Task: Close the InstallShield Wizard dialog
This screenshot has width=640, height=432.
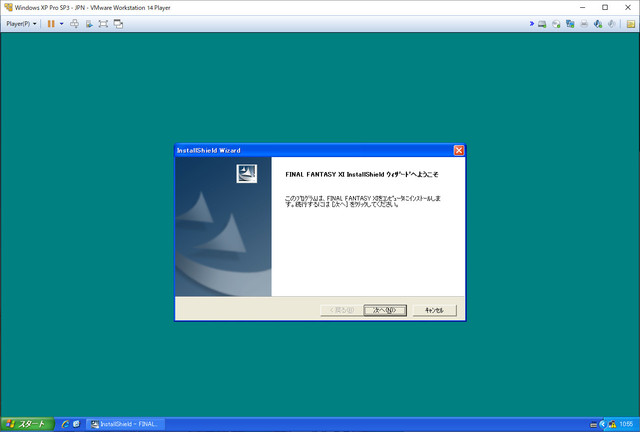Action: [459, 150]
